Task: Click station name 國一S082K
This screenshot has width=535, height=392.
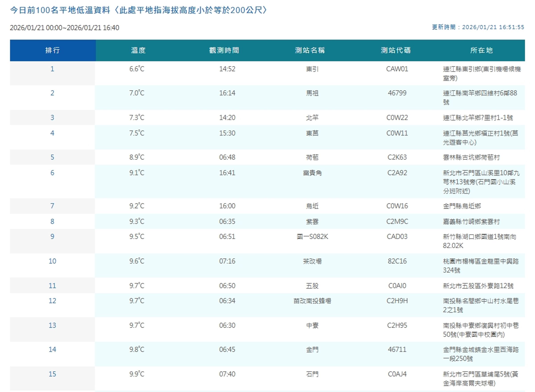Action: 312,237
